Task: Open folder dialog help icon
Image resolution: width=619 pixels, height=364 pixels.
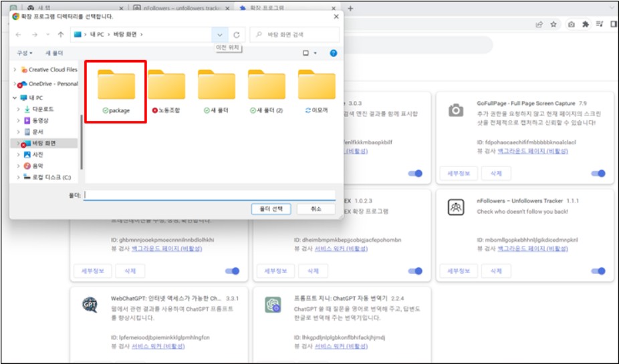Action: (334, 53)
